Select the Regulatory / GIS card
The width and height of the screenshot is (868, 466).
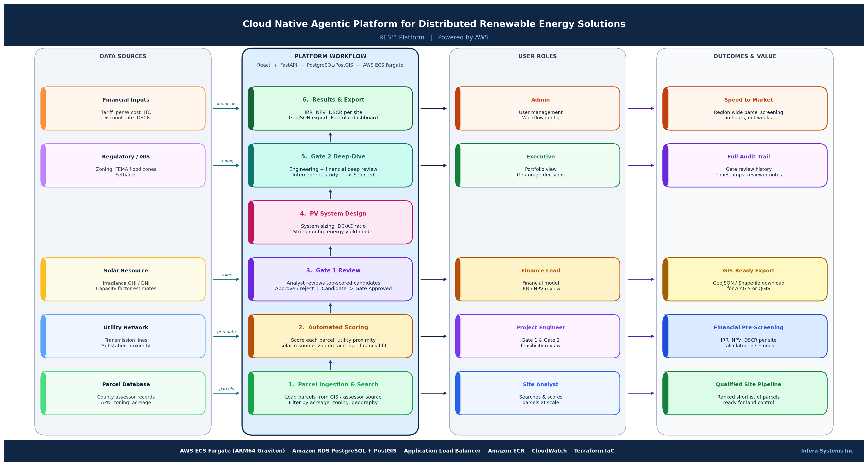pos(123,165)
